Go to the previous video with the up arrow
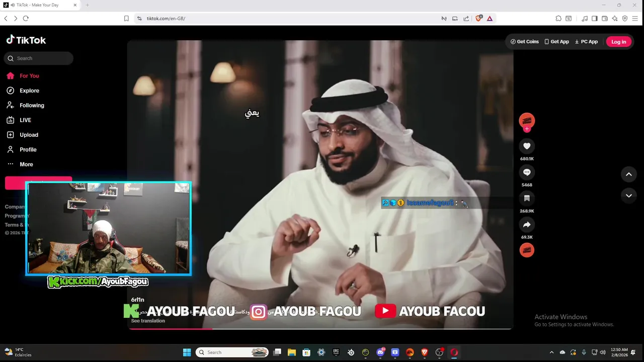The width and height of the screenshot is (644, 362). (628, 174)
